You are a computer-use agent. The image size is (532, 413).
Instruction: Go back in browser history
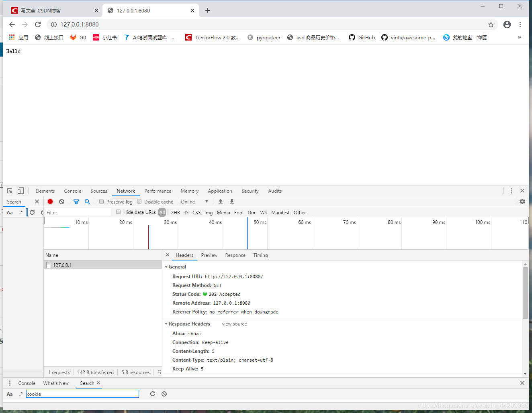tap(12, 24)
